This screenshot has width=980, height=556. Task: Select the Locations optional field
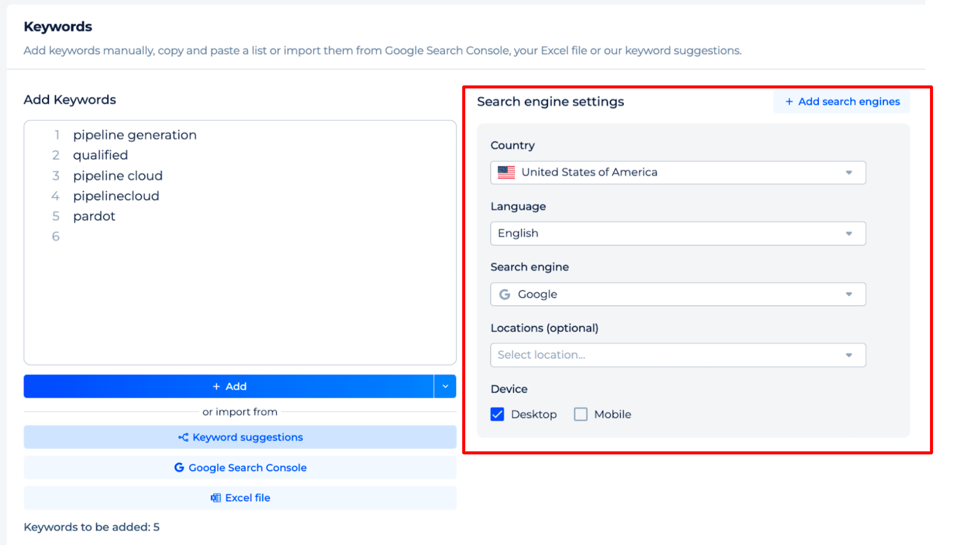[x=676, y=355]
